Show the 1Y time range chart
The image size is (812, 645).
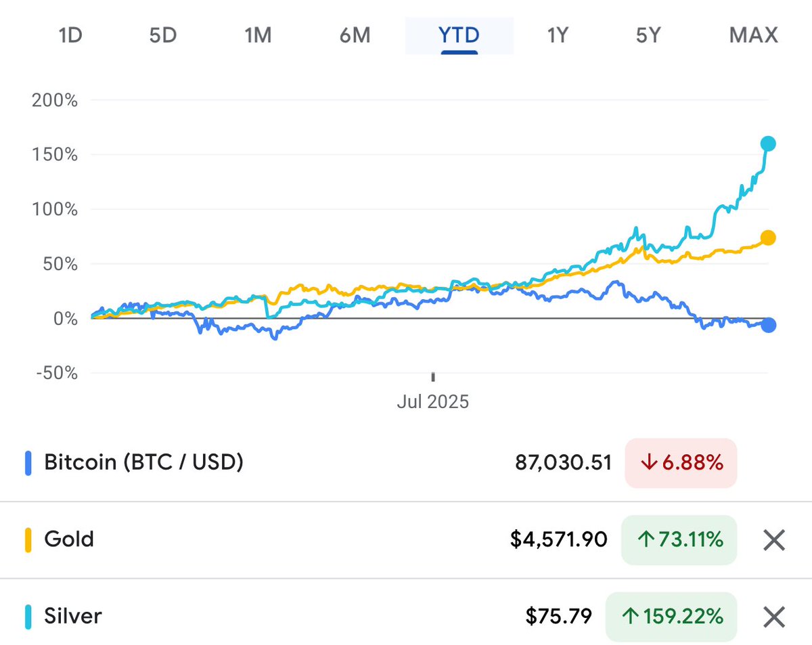(x=557, y=35)
